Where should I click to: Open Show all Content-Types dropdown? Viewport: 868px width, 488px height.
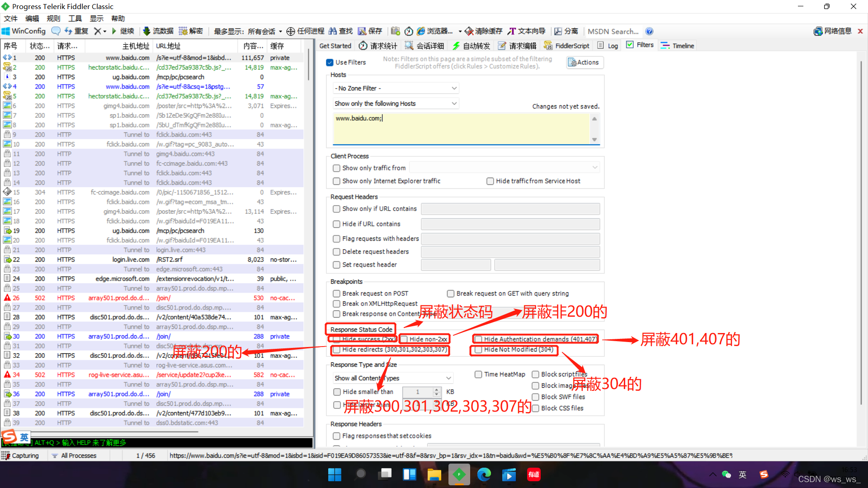[393, 378]
